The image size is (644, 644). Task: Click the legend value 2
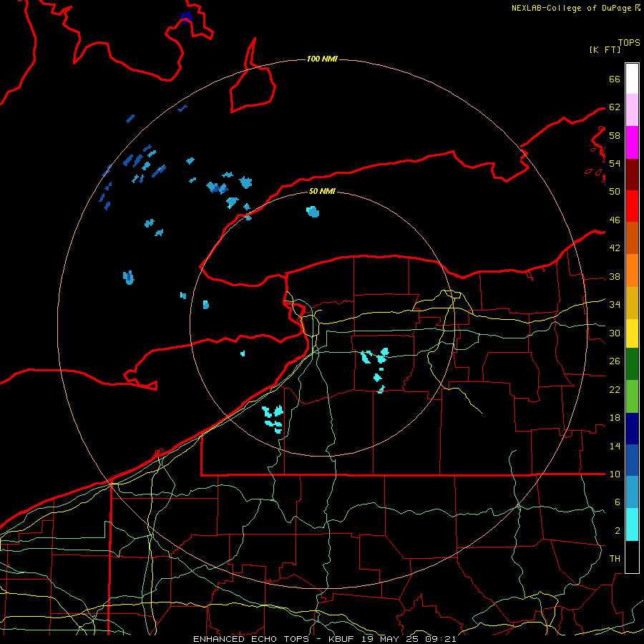[617, 531]
